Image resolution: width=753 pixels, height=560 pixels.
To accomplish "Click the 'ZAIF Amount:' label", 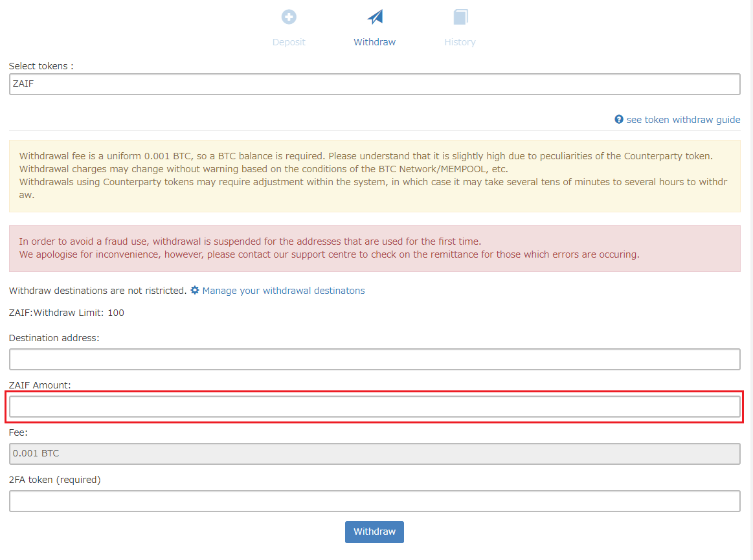I will (40, 385).
